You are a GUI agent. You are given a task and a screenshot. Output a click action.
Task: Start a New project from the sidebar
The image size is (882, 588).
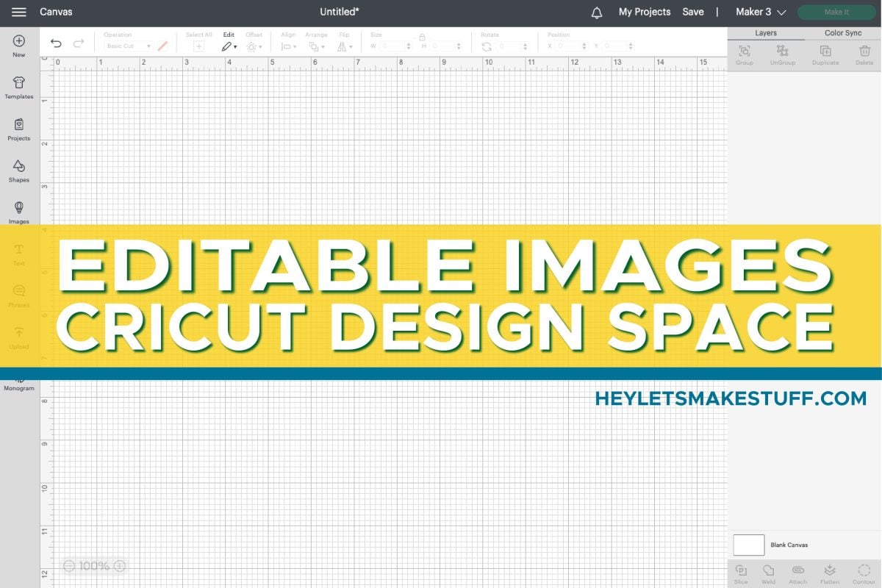pos(19,46)
